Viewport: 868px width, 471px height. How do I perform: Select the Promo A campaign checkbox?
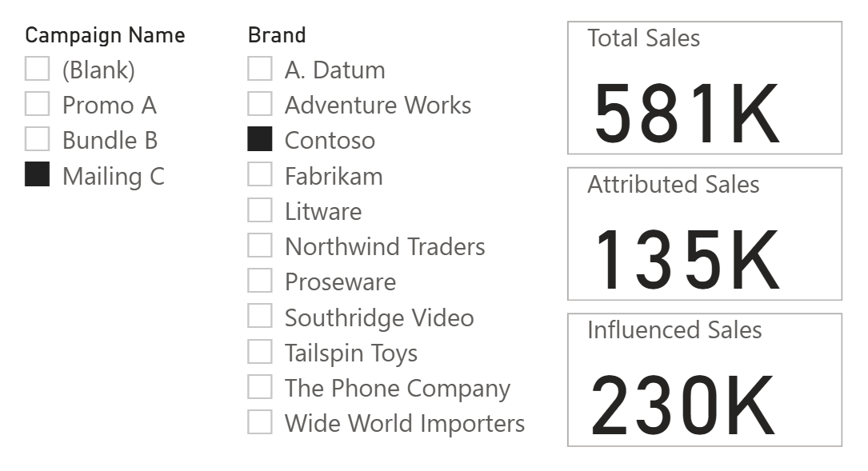[38, 105]
